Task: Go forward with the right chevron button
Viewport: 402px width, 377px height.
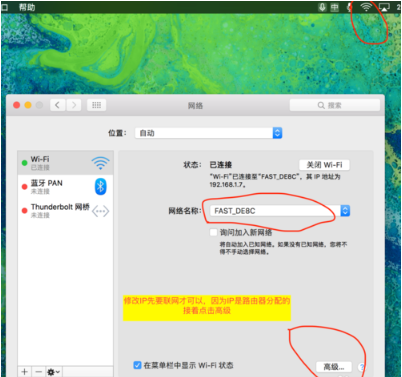Action: point(74,105)
